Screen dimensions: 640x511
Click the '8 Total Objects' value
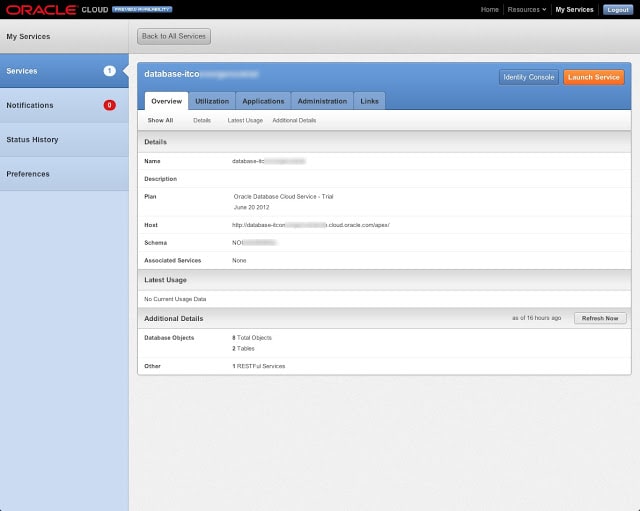click(x=252, y=338)
